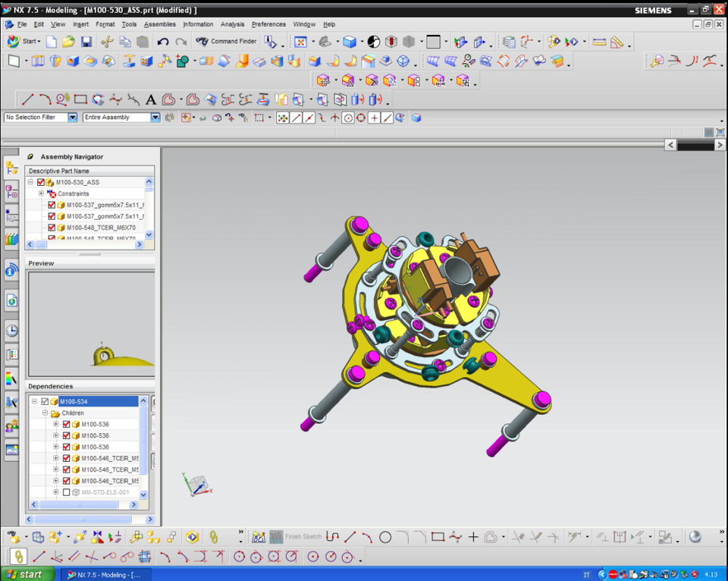728x581 pixels.
Task: Open the Sketch in Task Environment icon
Action: coord(259,537)
